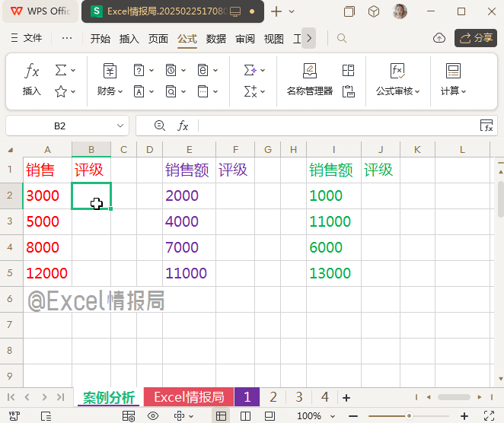Switch to the Excel情报局 sheet tab
The height and width of the screenshot is (423, 504).
point(188,397)
